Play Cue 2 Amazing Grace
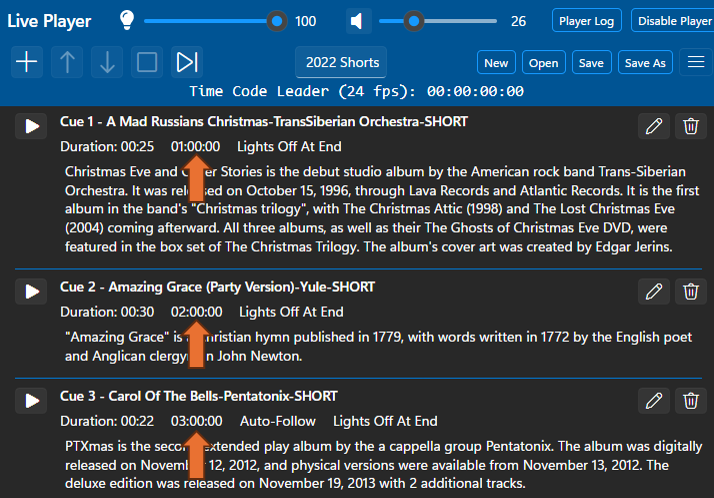 (32, 291)
